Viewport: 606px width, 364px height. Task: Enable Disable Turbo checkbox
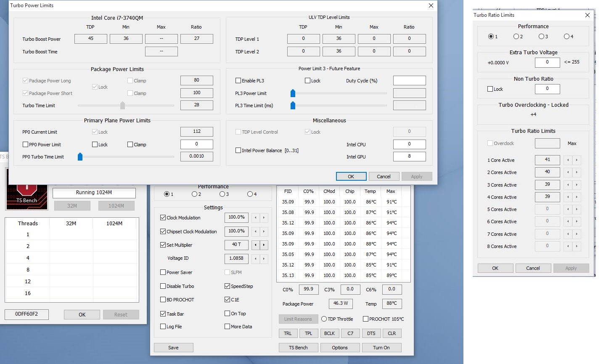click(163, 286)
